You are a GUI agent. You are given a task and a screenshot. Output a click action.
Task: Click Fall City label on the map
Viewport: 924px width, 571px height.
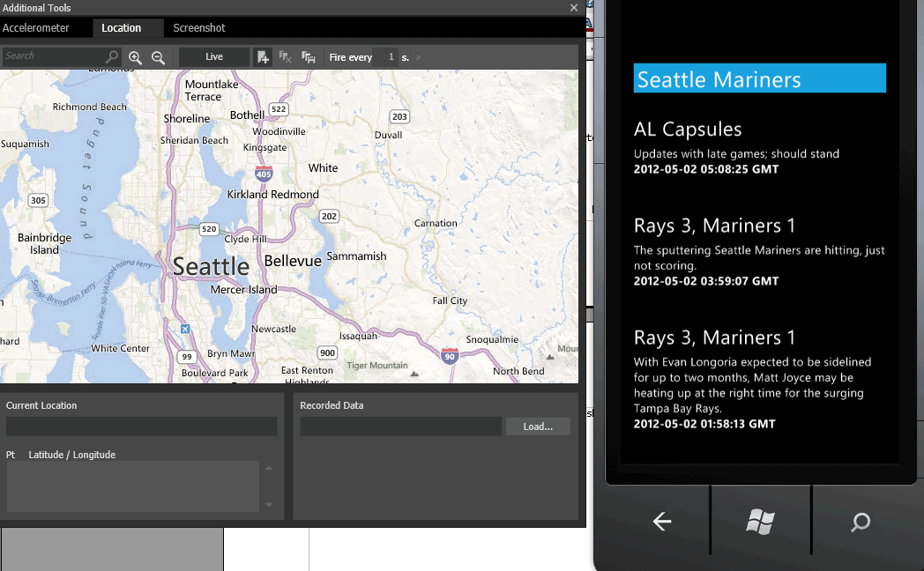pos(450,300)
